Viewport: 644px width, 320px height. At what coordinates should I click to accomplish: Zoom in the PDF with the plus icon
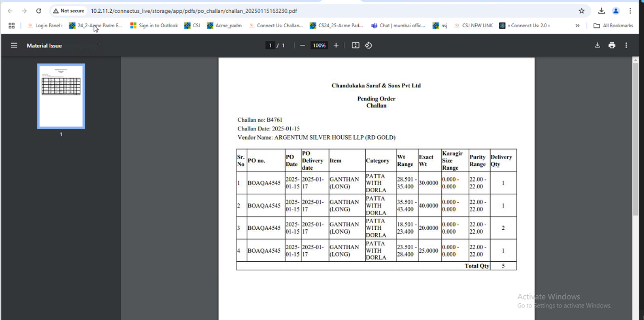[x=336, y=45]
